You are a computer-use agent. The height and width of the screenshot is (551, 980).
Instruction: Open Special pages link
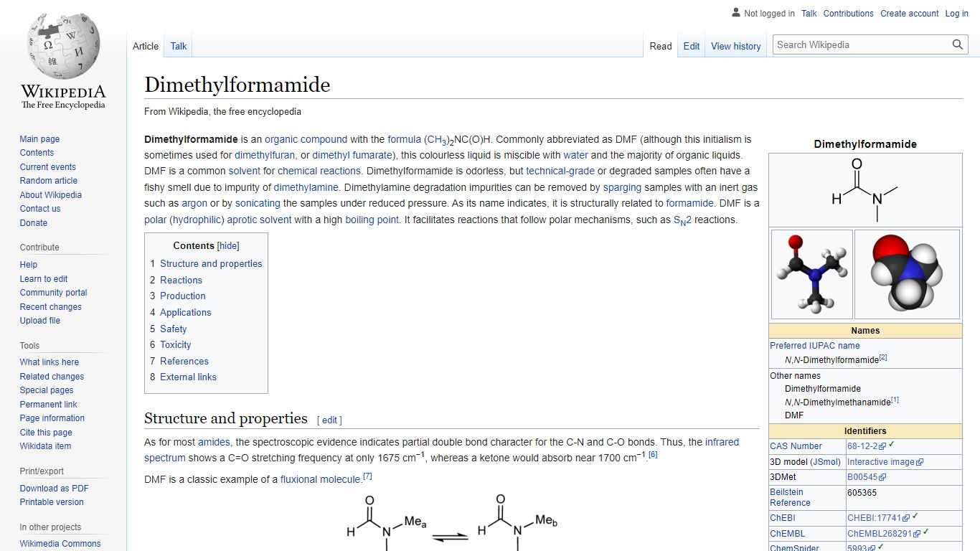point(47,390)
